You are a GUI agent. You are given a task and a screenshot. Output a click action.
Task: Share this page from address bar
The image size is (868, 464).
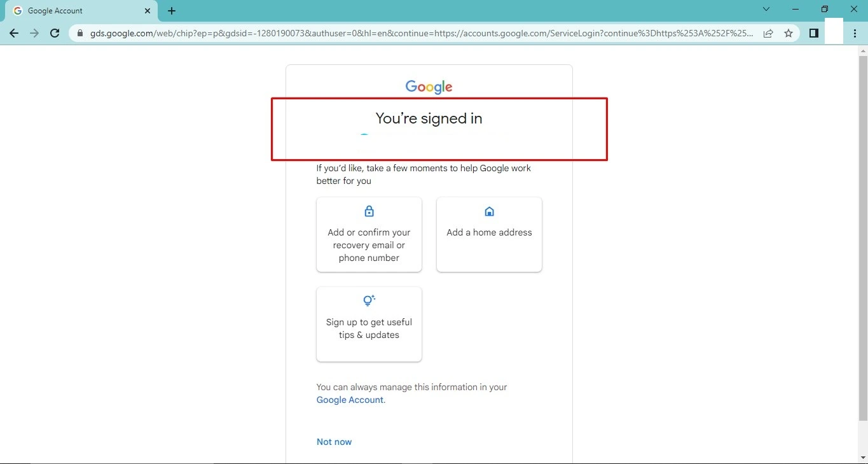click(768, 33)
